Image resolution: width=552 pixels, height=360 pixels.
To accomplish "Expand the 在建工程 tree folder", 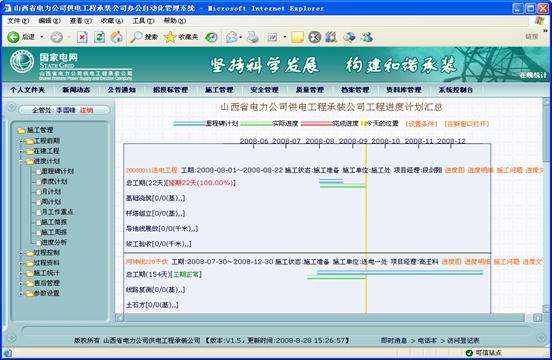I will pyautogui.click(x=21, y=151).
